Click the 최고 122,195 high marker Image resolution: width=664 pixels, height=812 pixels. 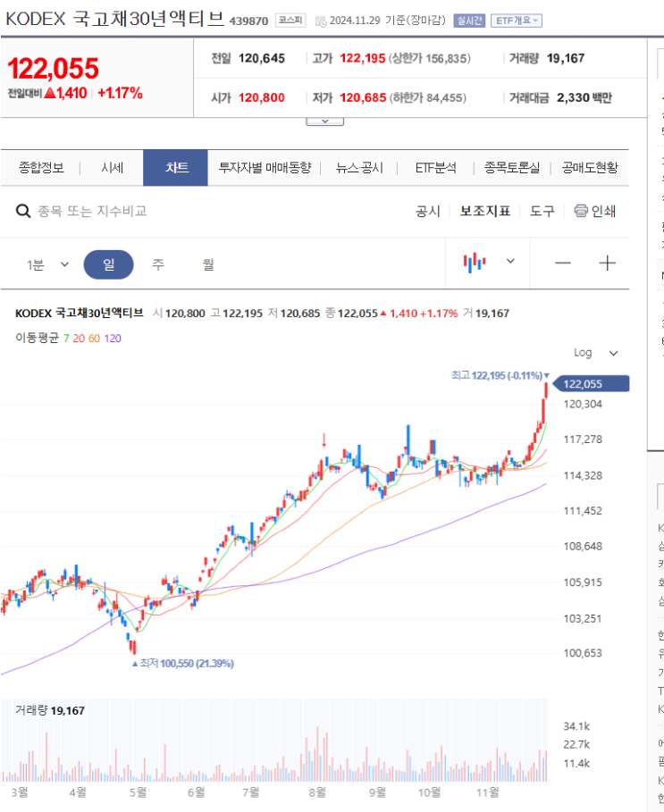500,375
